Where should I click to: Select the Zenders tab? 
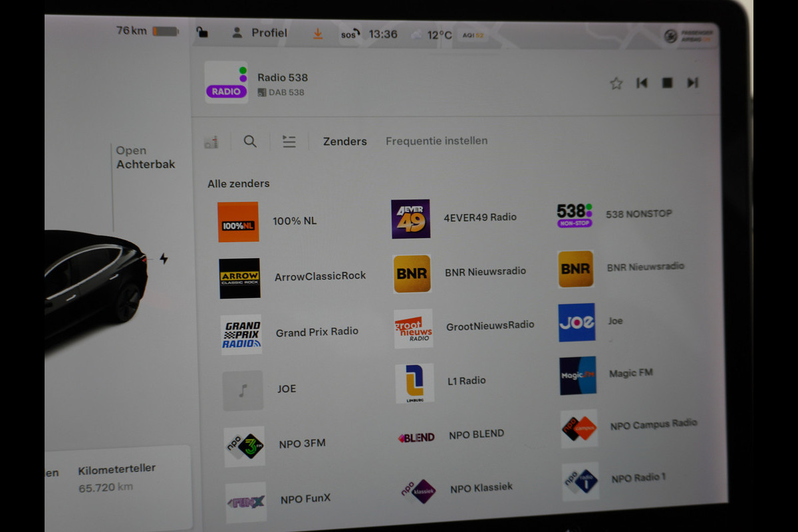344,141
